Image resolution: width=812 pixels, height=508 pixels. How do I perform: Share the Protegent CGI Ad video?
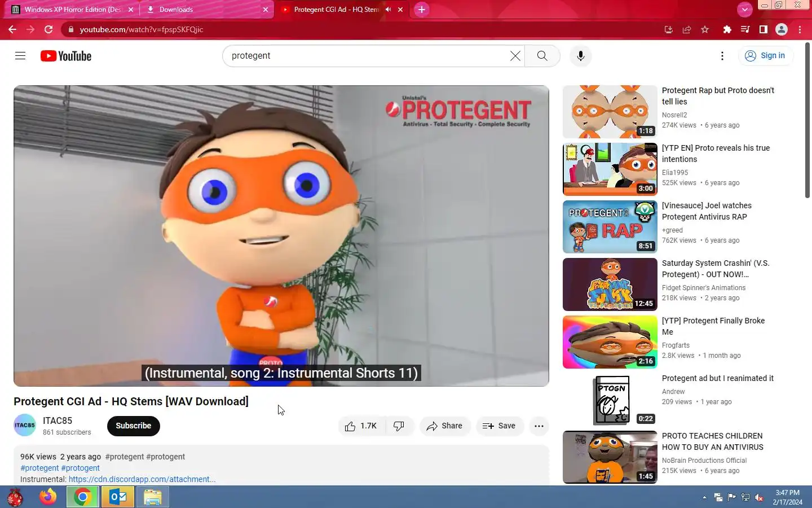tap(445, 426)
